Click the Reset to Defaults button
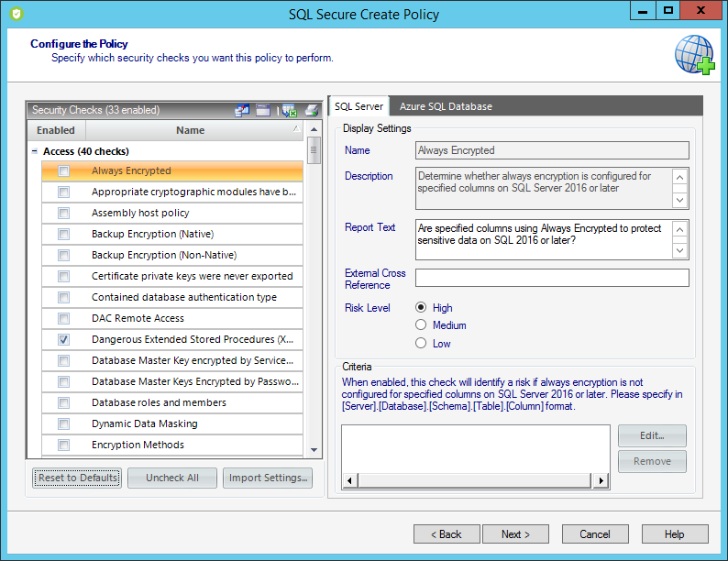728x561 pixels. point(77,478)
